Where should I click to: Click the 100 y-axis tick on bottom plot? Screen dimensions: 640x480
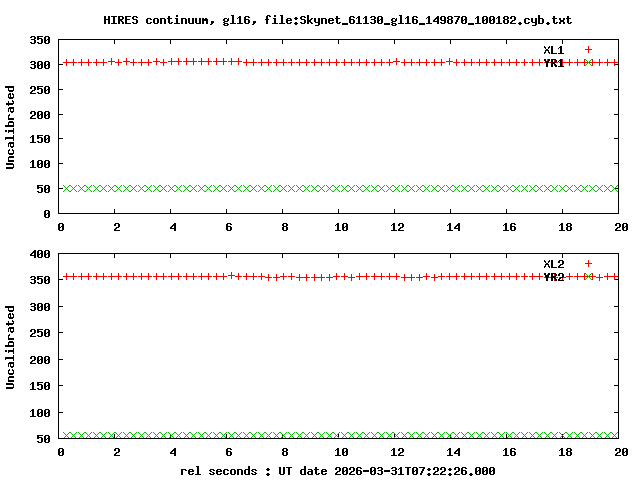[x=40, y=413]
